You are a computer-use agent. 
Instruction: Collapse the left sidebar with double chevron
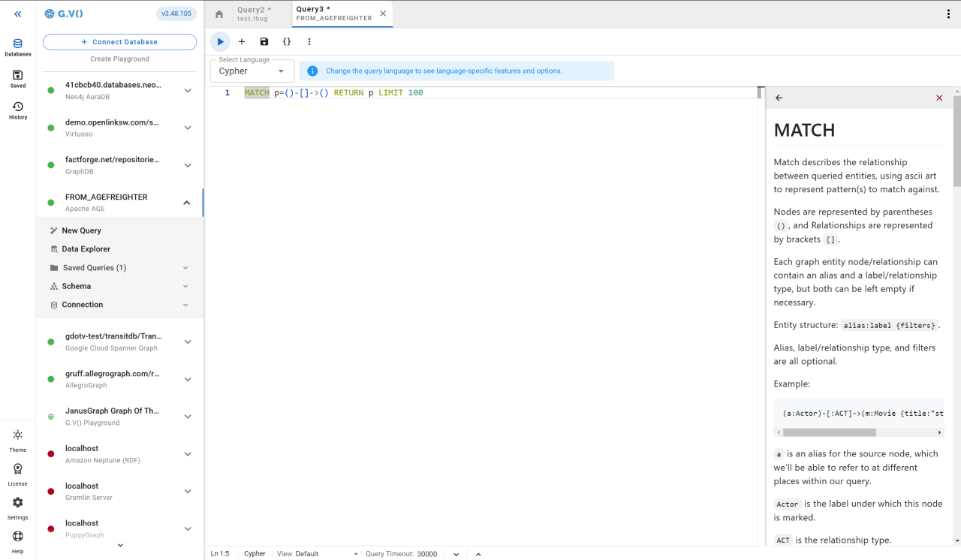click(18, 14)
